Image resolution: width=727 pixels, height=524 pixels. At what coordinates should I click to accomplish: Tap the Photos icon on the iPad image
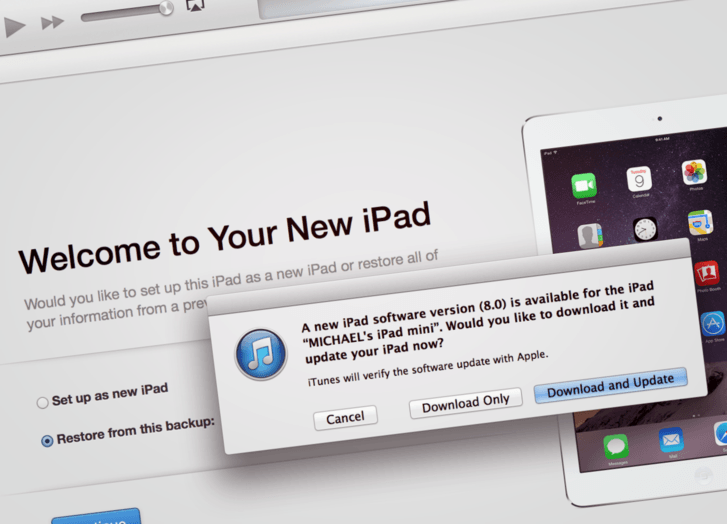[695, 172]
